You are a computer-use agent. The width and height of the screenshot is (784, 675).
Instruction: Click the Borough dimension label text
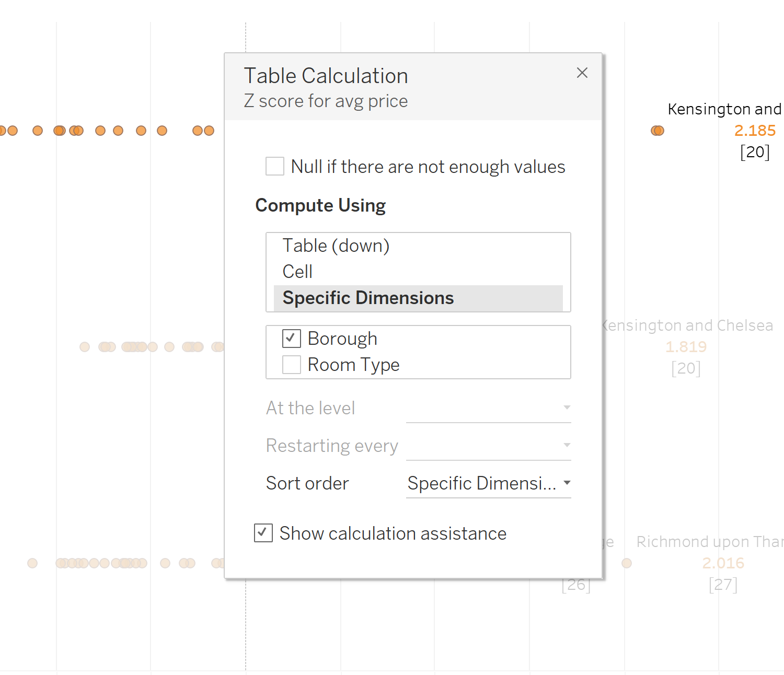[342, 339]
